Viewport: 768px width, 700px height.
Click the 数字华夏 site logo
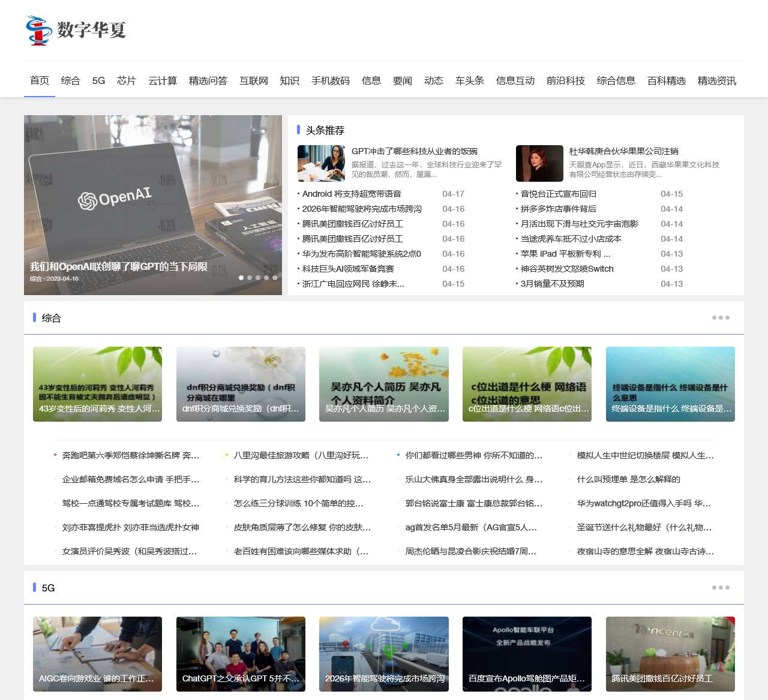76,30
